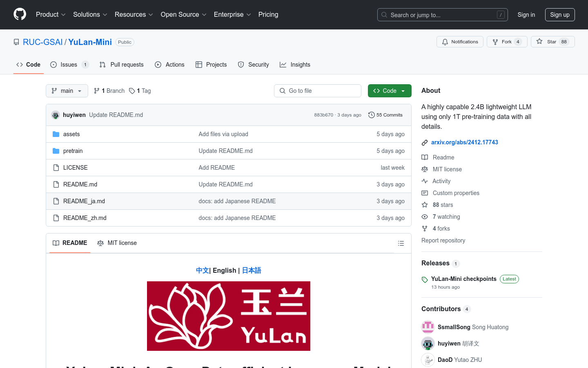Expand the Open Source menu
Image resolution: width=588 pixels, height=368 pixels.
tap(184, 14)
